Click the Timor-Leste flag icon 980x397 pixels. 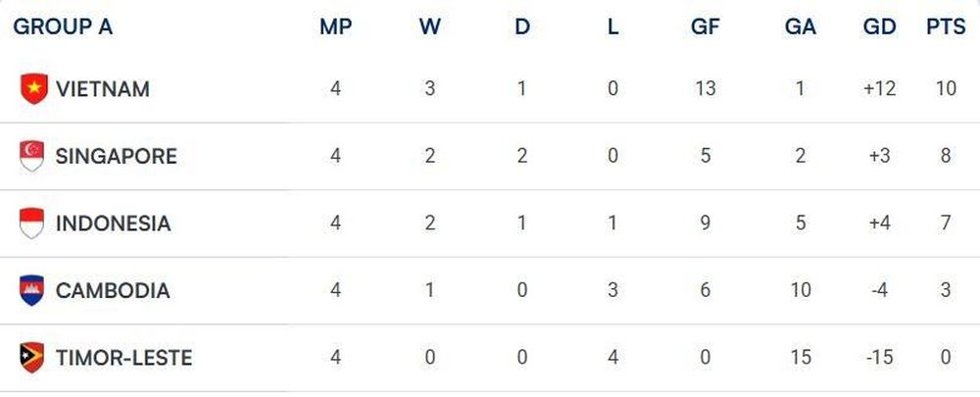[x=32, y=358]
